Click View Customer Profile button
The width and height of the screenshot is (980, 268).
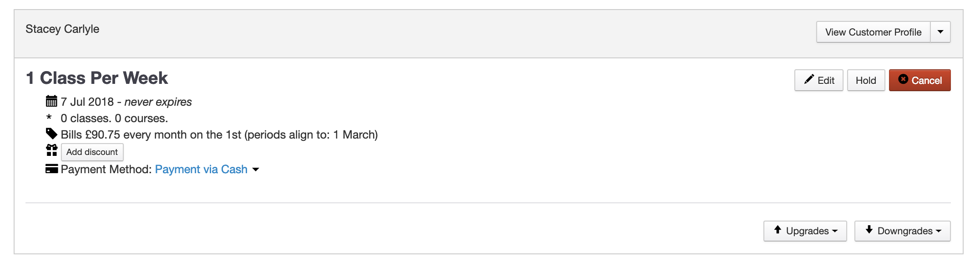coord(873,32)
